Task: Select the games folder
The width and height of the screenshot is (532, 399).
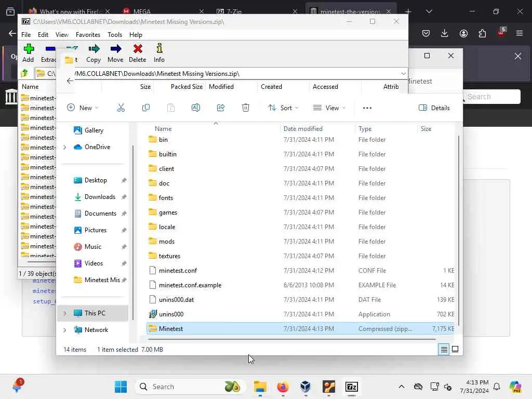Action: 300,212
